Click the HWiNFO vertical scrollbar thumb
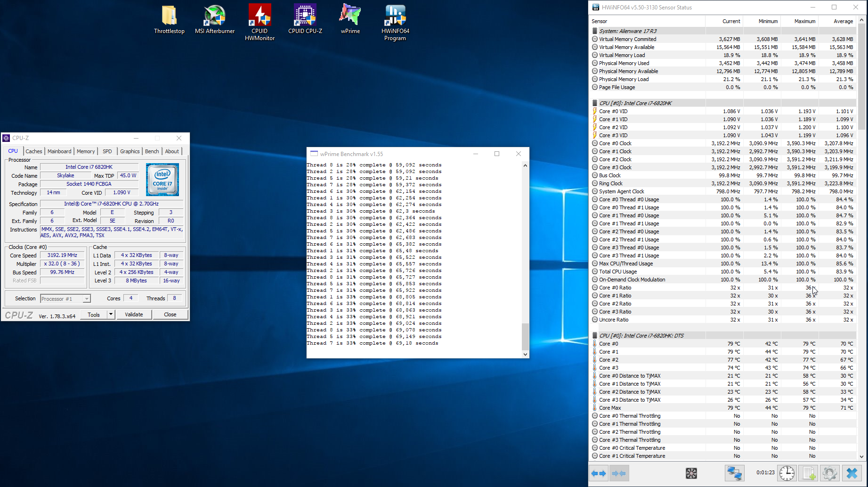The height and width of the screenshot is (487, 868). 862,76
